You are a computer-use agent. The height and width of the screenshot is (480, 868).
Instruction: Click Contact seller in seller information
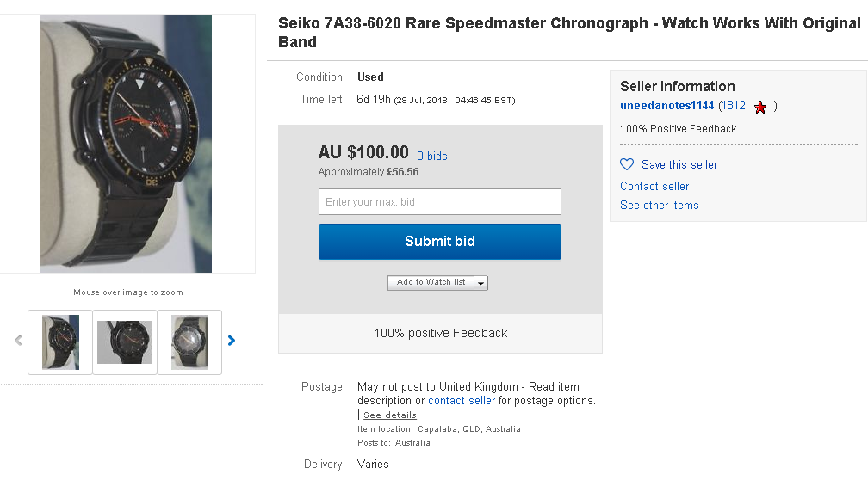coord(654,186)
